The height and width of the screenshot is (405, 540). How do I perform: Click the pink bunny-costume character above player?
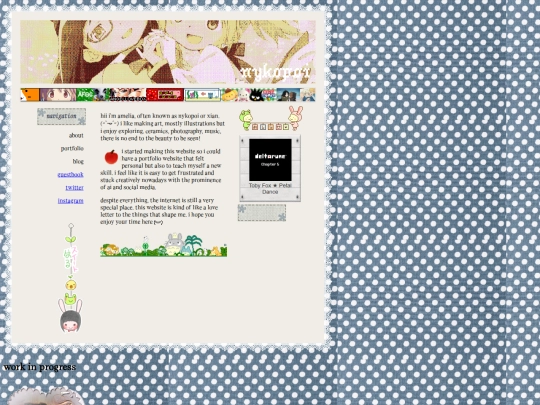(295, 118)
